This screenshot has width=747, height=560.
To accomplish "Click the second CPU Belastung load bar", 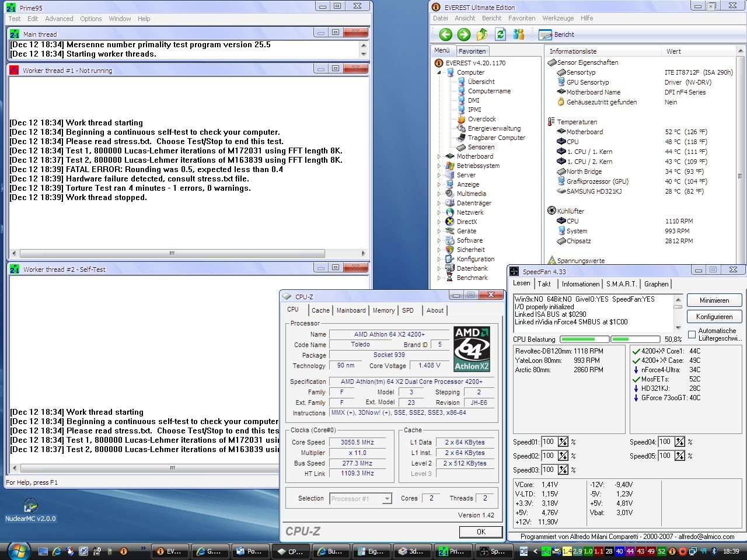I will pos(636,339).
